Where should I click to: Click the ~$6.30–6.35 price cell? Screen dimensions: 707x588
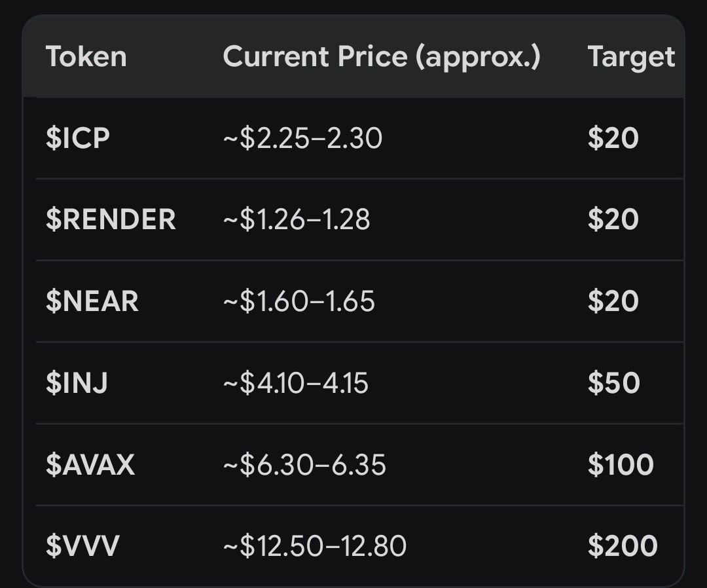point(304,464)
